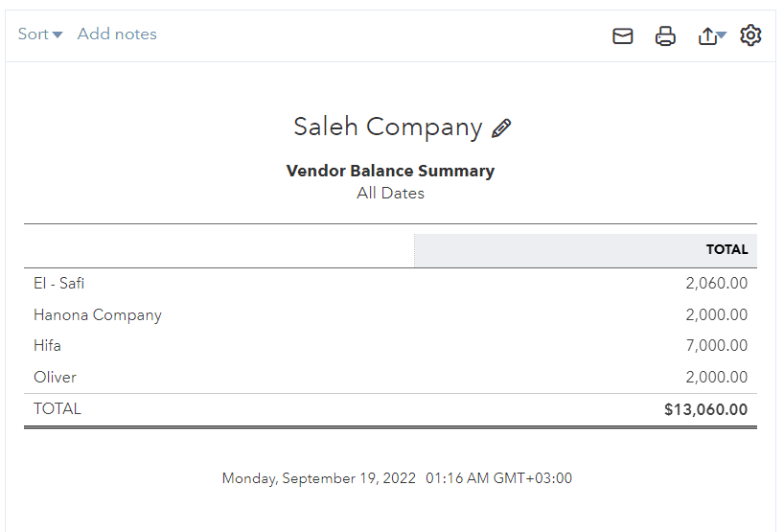Click the All Dates subtitle
Image resolution: width=784 pixels, height=532 pixels.
[x=390, y=193]
